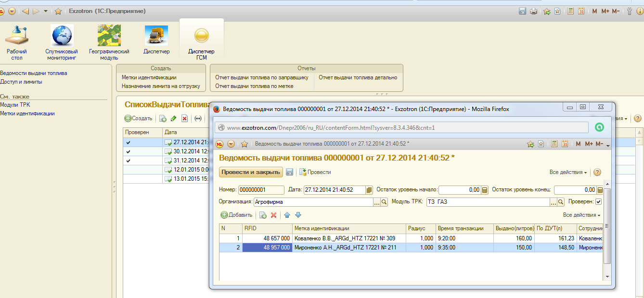Image resolution: width=644 pixels, height=298 pixels.
Task: Toggle the Проверен checkbox in the dialog
Action: 599,202
